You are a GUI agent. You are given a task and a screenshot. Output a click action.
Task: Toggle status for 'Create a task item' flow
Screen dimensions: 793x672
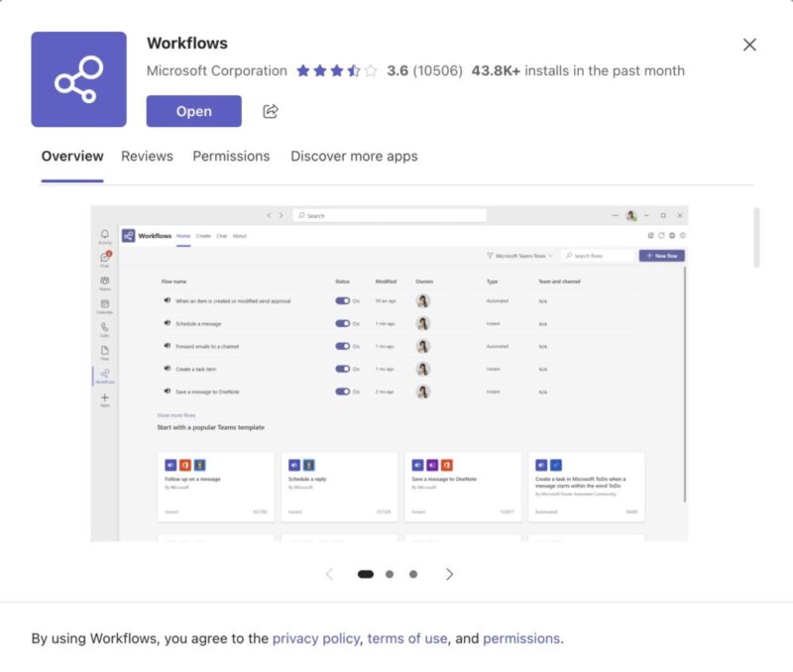point(342,369)
